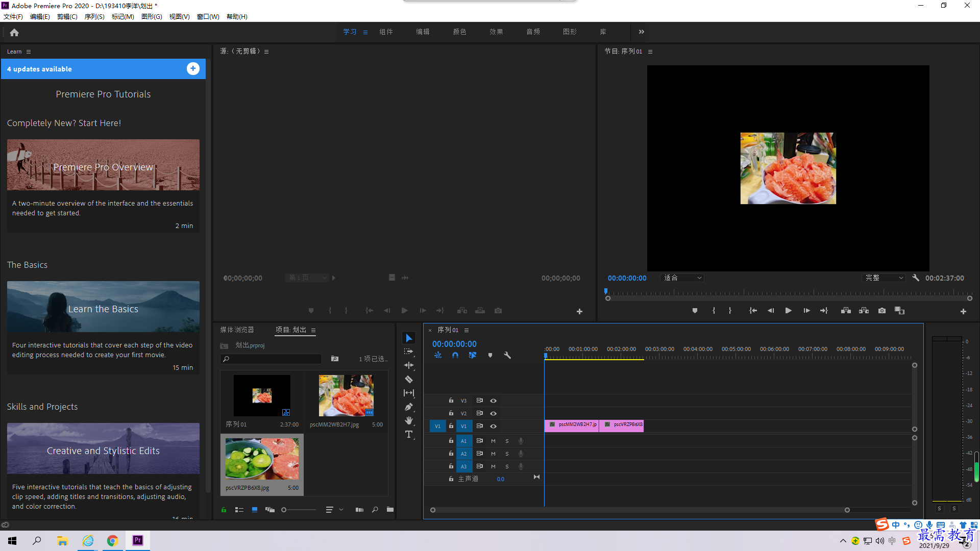
Task: Click the 4 updates available plus button
Action: pos(193,69)
